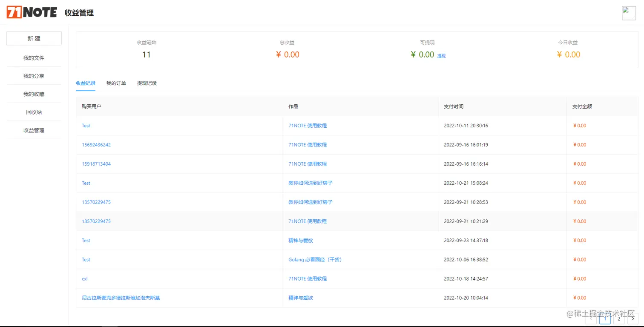Select page 1 in pagination
Viewport: 644px width, 327px height.
605,318
